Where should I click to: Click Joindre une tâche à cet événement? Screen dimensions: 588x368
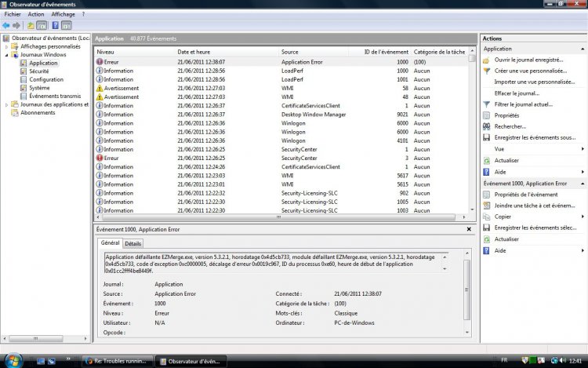click(535, 206)
